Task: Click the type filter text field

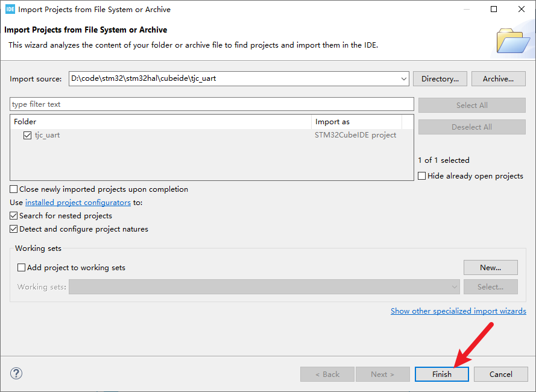Action: tap(211, 104)
